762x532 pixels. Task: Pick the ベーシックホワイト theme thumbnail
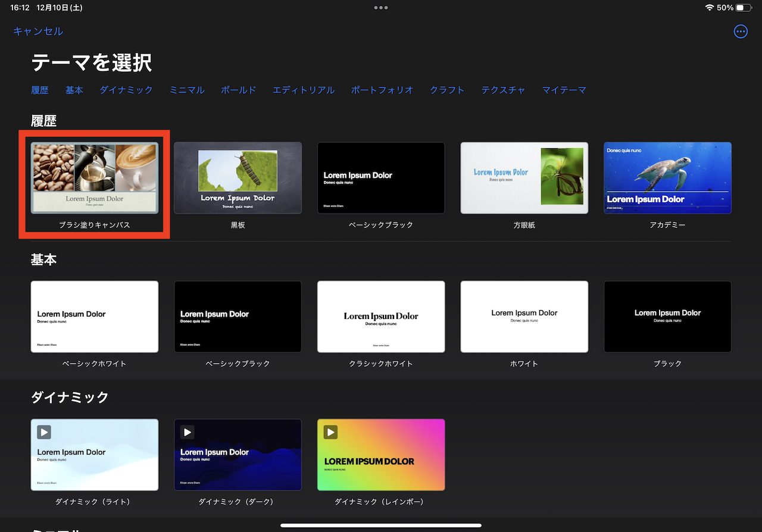(x=95, y=317)
